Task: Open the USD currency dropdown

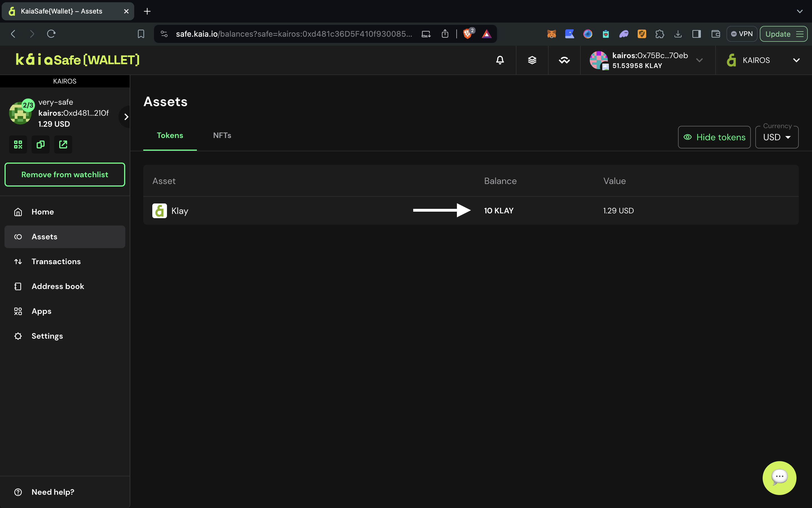Action: tap(776, 137)
